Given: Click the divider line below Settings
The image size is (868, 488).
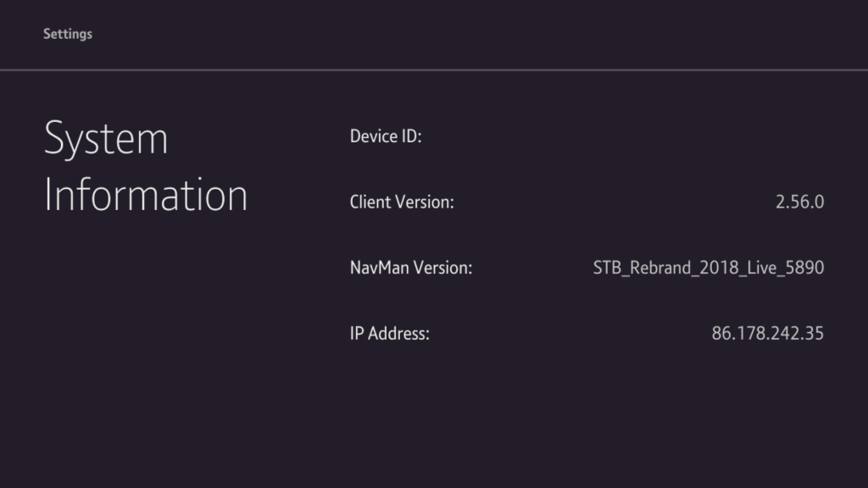Looking at the screenshot, I should pyautogui.click(x=434, y=69).
